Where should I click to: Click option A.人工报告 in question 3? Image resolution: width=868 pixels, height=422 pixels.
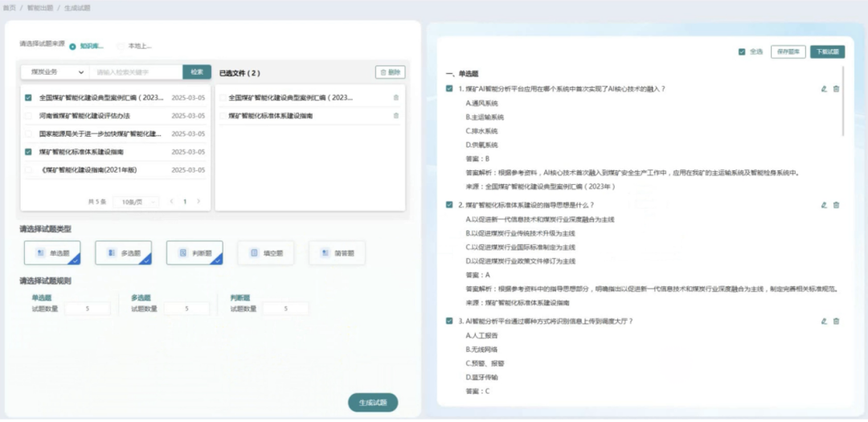pos(482,336)
